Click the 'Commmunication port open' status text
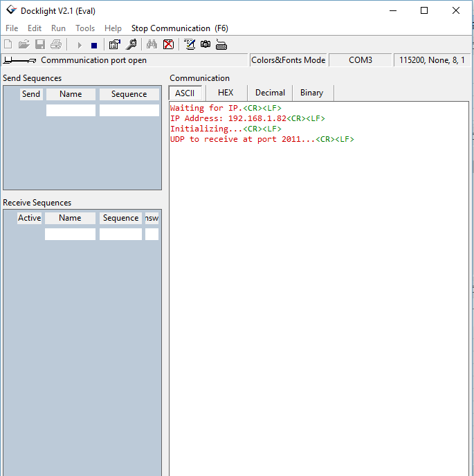 [94, 60]
